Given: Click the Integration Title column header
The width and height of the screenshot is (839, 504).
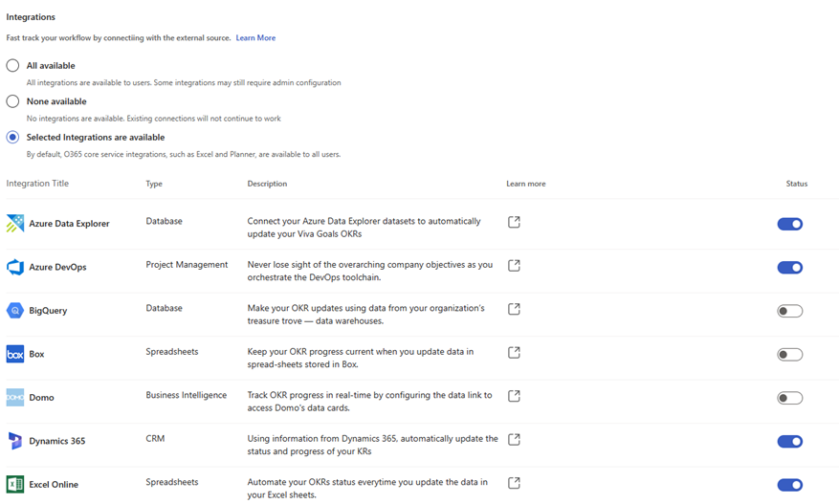Looking at the screenshot, I should (37, 183).
